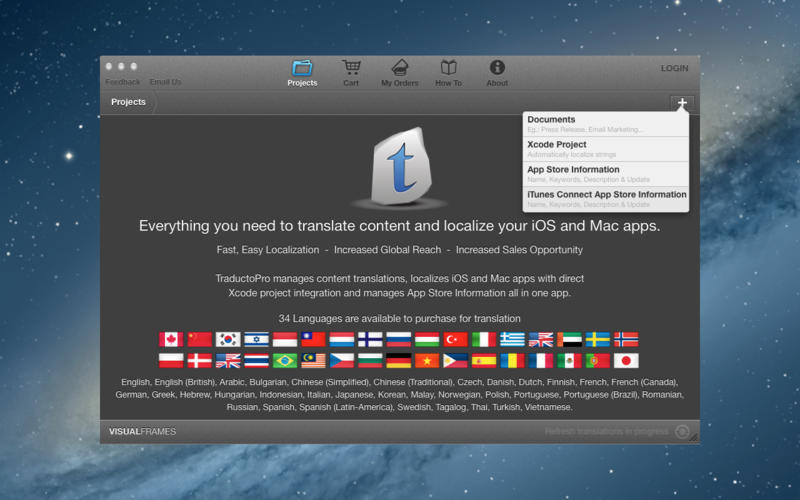800x500 pixels.
Task: Click the Japanese flag icon
Action: [626, 361]
